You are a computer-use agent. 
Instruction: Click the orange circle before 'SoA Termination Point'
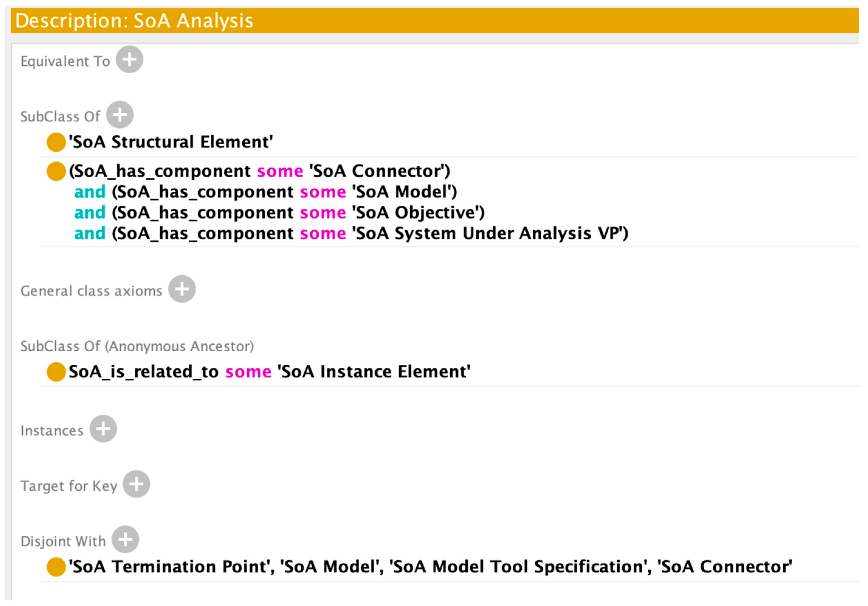pos(56,567)
